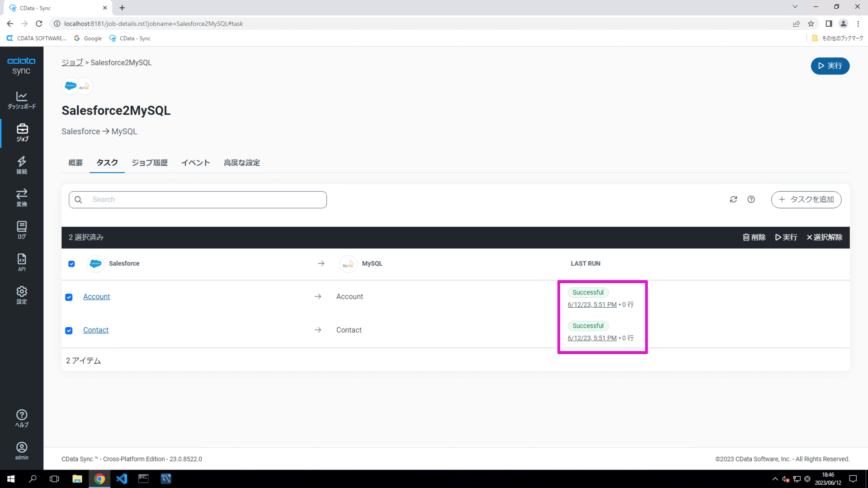
Task: Switch to the ジョブ履歴 tab
Action: [x=150, y=163]
